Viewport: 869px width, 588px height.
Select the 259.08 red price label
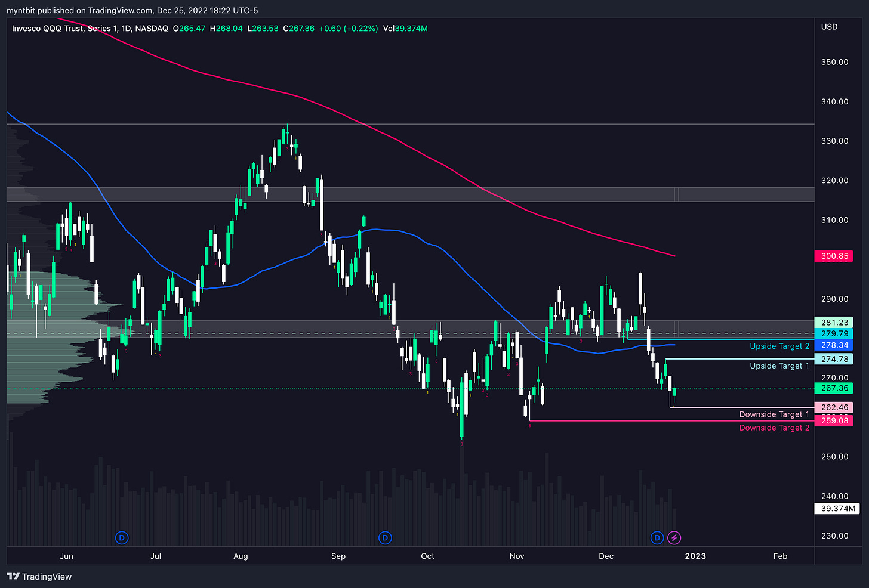pos(834,421)
